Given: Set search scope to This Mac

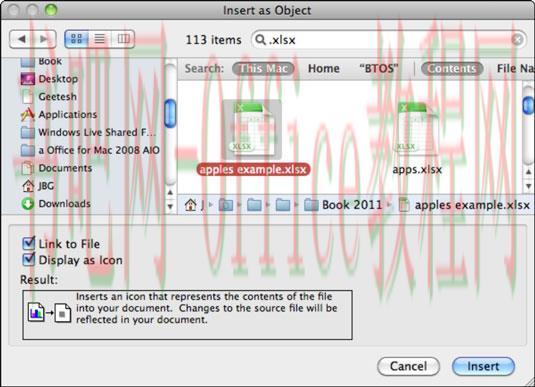Looking at the screenshot, I should [263, 69].
